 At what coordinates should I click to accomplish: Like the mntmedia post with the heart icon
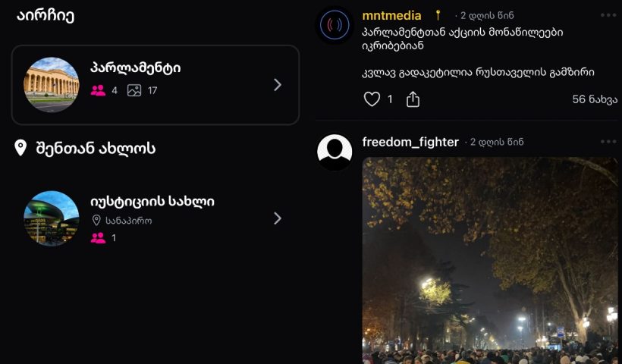[372, 99]
